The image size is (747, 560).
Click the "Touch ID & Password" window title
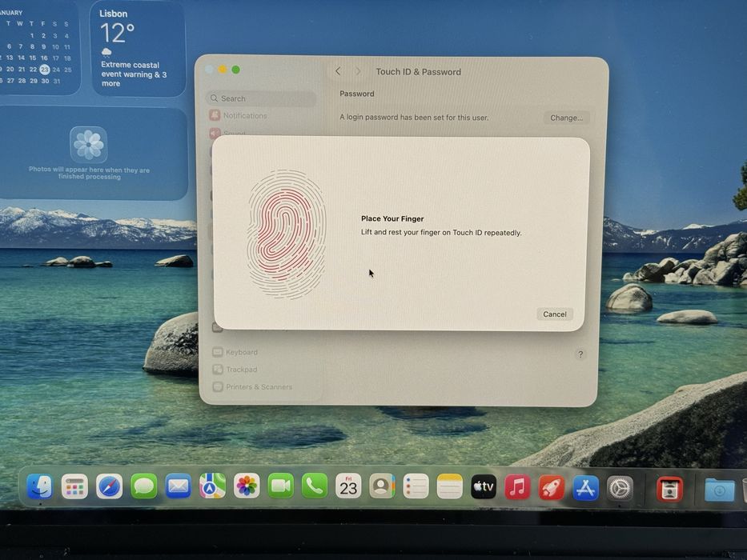point(418,72)
